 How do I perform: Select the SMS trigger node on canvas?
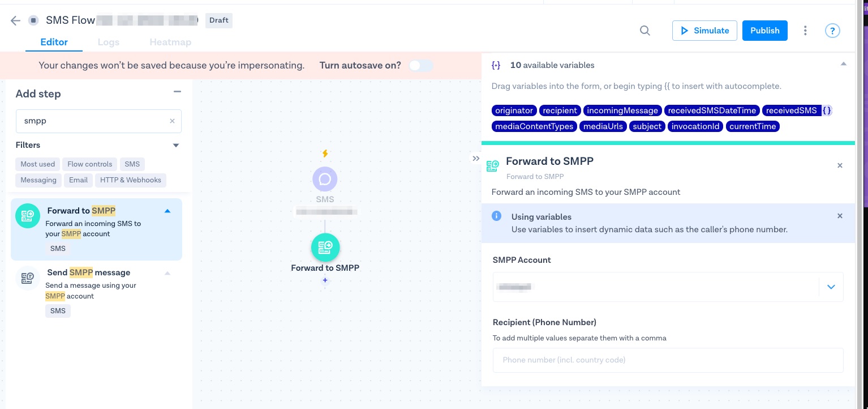tap(325, 180)
